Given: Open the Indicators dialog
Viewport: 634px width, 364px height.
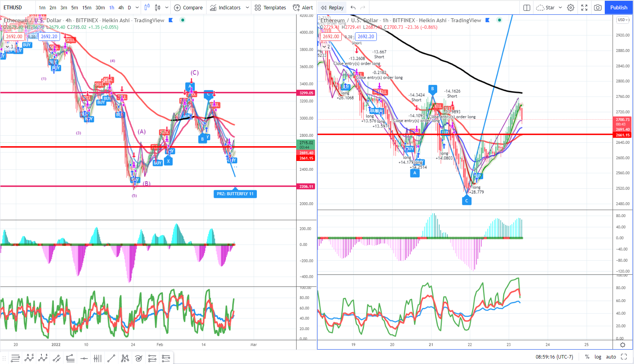Looking at the screenshot, I should (225, 7).
